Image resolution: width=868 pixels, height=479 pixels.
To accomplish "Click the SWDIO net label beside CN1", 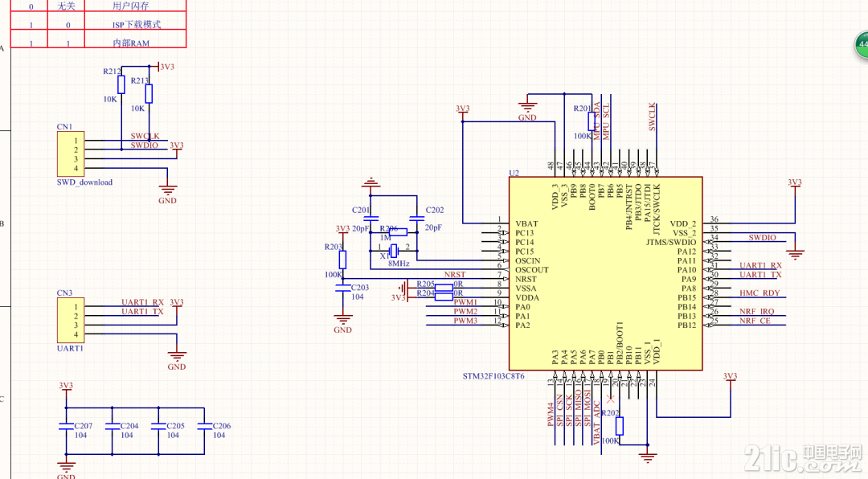I will pos(145,145).
